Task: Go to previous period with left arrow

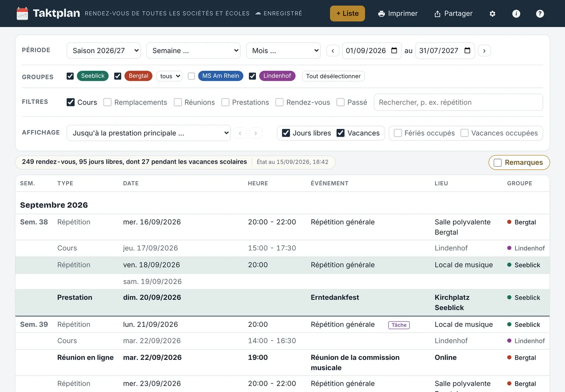Action: pos(332,50)
